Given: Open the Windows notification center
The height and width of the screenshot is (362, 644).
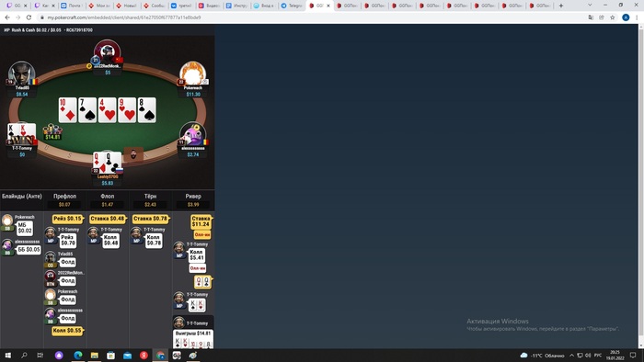Looking at the screenshot, I should coord(633,355).
